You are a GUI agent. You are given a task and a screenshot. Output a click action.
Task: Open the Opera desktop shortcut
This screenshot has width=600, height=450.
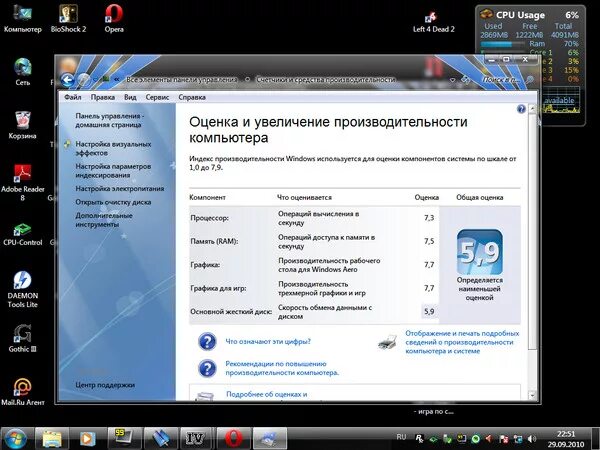click(x=114, y=18)
